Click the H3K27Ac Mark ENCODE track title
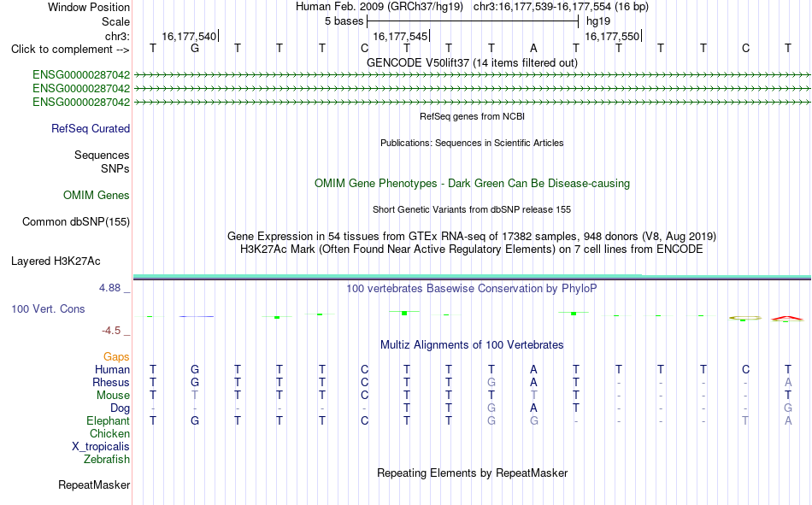Screen dimensions: 812x505 [x=472, y=250]
